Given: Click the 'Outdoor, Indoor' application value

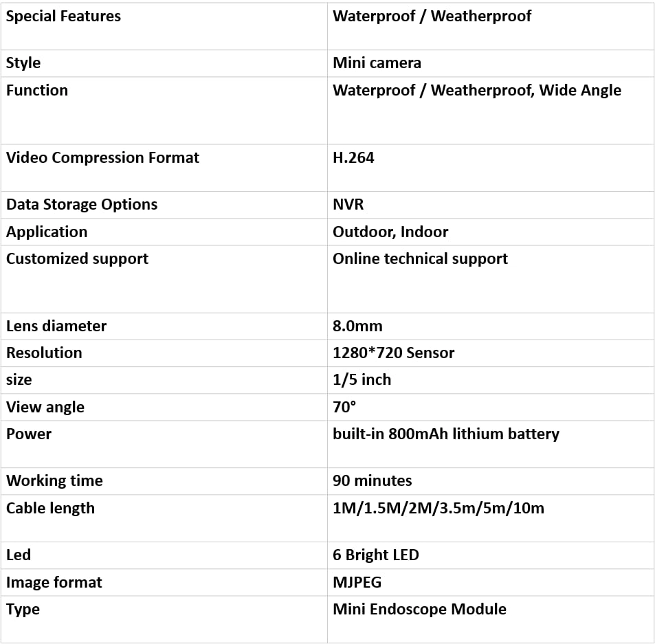Looking at the screenshot, I should point(390,232).
